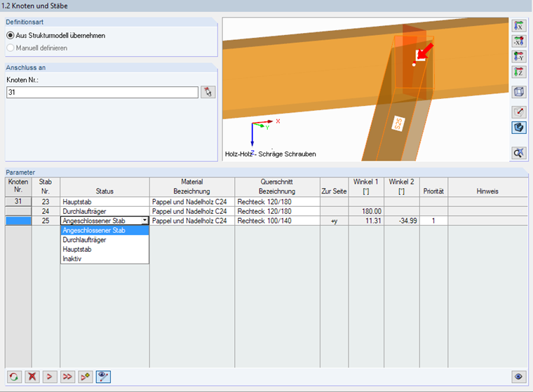This screenshot has height=392, width=533.
Task: Click the arrow with yellow star icon
Action: tap(86, 377)
